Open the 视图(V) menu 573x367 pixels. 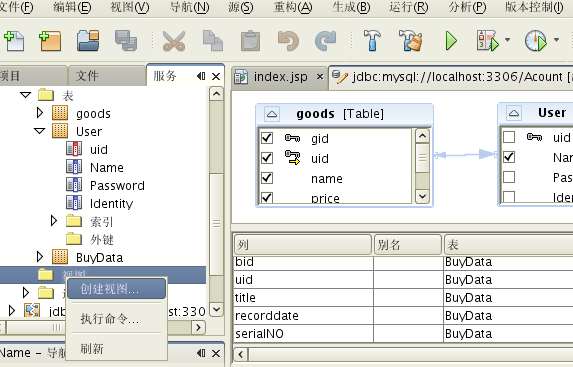pos(130,7)
